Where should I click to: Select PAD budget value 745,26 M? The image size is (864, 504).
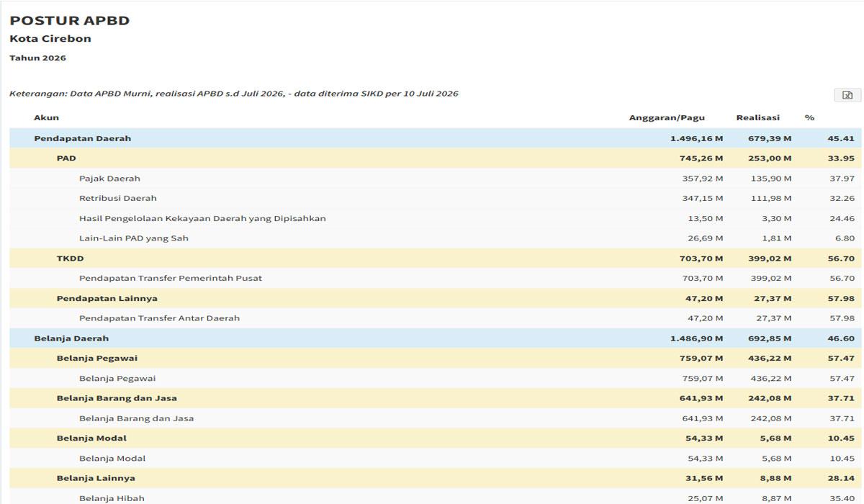[x=701, y=158]
